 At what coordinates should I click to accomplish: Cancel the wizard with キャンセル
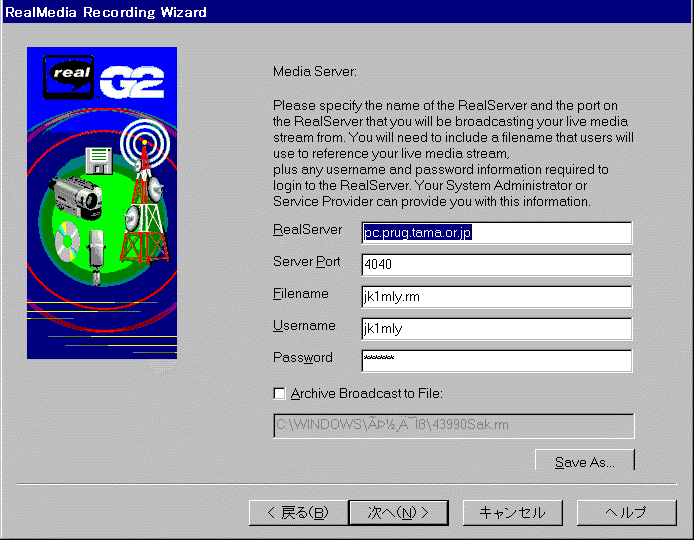click(513, 513)
